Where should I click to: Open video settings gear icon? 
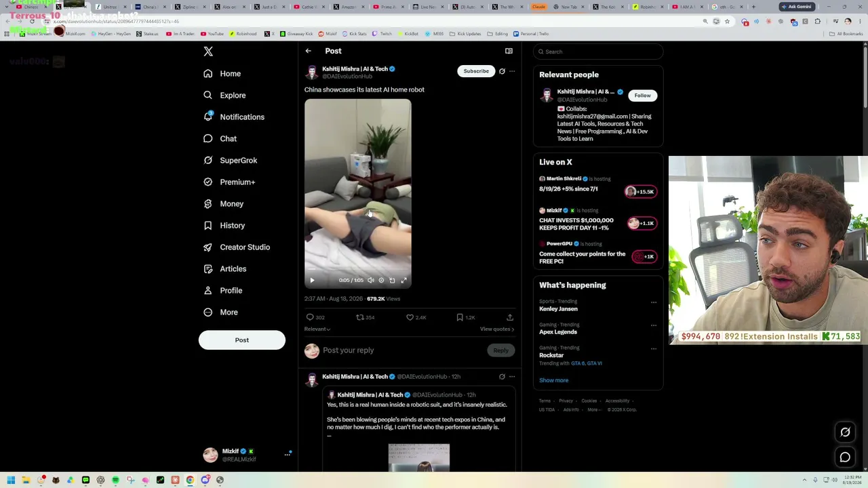[x=381, y=280]
